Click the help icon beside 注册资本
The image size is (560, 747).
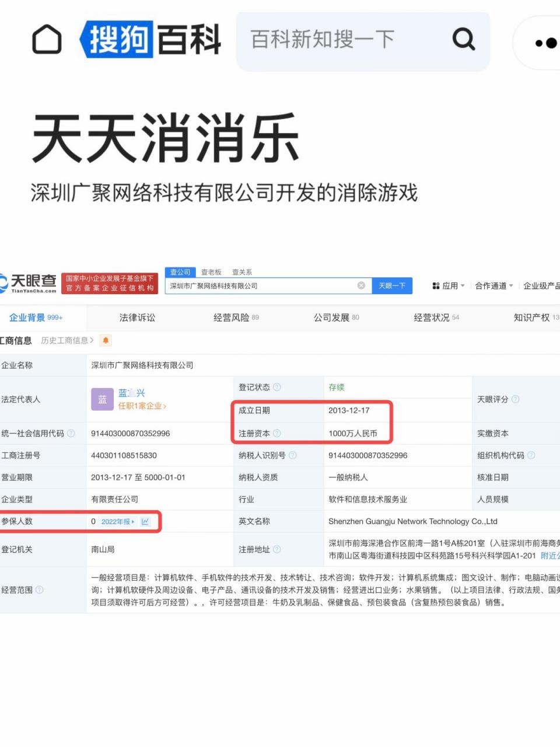[277, 433]
